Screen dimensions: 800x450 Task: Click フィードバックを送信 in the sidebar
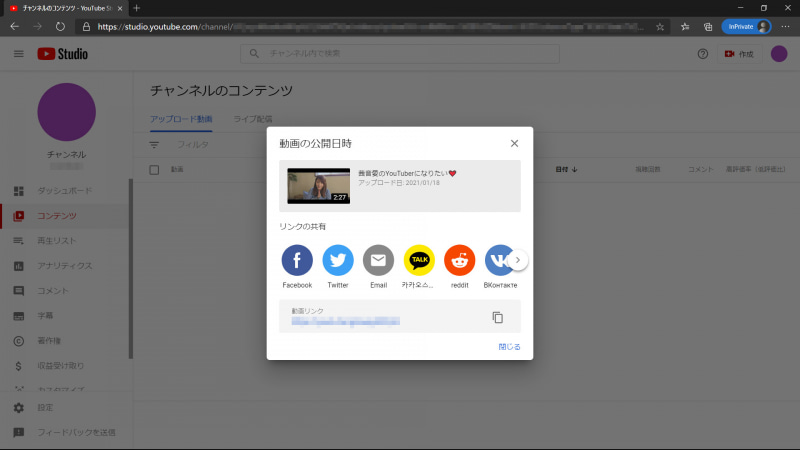(x=64, y=433)
